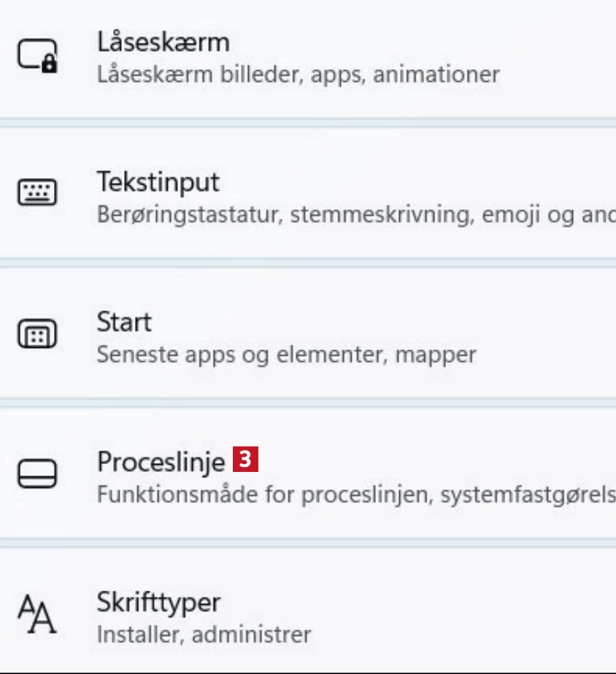Open the Låseskærm settings title
Screen dimensions: 616x674
pyautogui.click(x=163, y=42)
